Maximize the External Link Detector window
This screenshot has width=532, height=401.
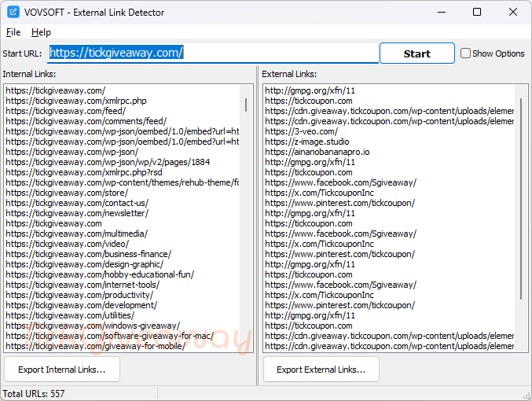pyautogui.click(x=477, y=13)
